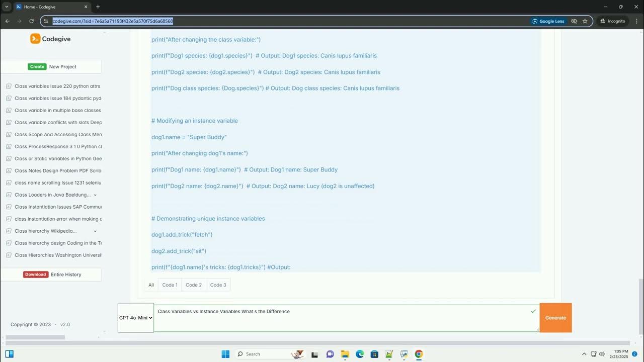Open volume control speaker icon
Screen dimensions: 644x362
(x=602, y=354)
